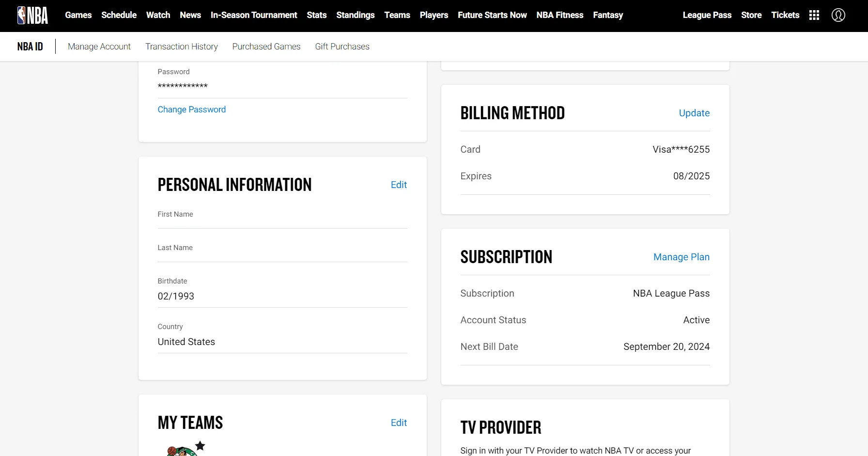Screen dimensions: 868x456
Task: Edit the Personal Information section
Action: pos(399,185)
